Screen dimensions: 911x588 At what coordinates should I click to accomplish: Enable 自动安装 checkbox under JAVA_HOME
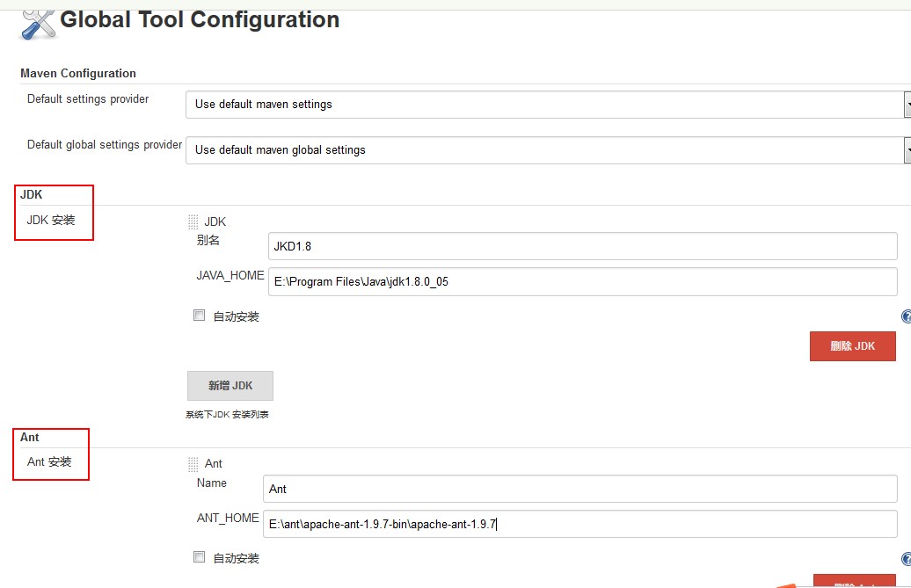(x=200, y=316)
